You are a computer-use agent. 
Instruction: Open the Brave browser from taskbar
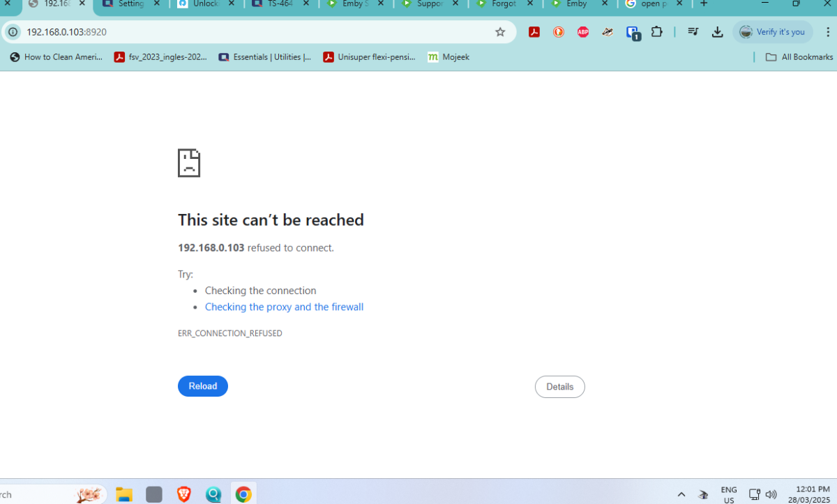pyautogui.click(x=183, y=494)
